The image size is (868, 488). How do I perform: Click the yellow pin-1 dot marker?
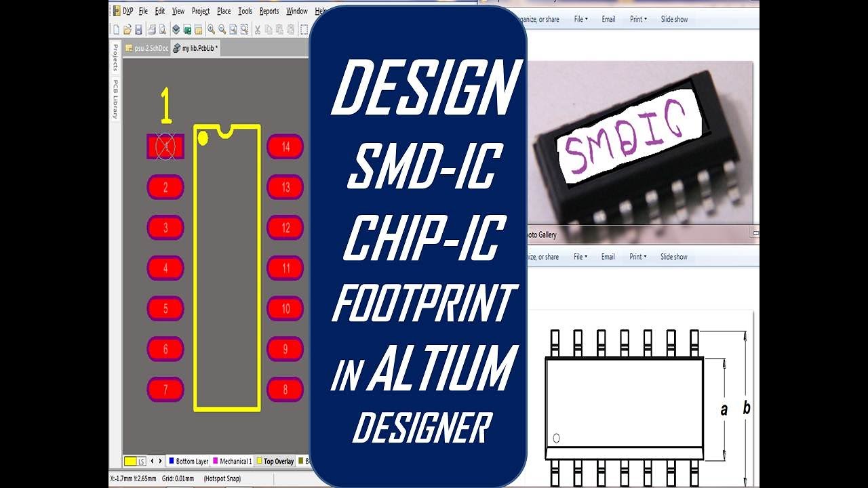pos(202,139)
